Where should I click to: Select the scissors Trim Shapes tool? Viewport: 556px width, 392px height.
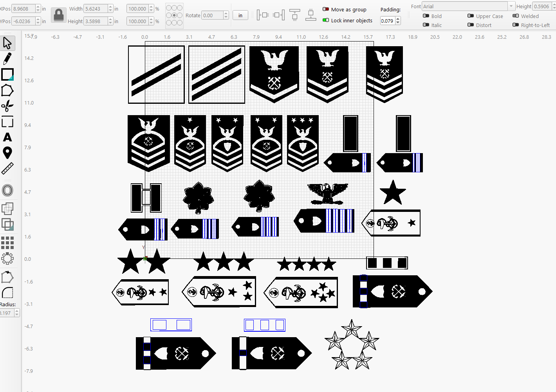[x=7, y=106]
